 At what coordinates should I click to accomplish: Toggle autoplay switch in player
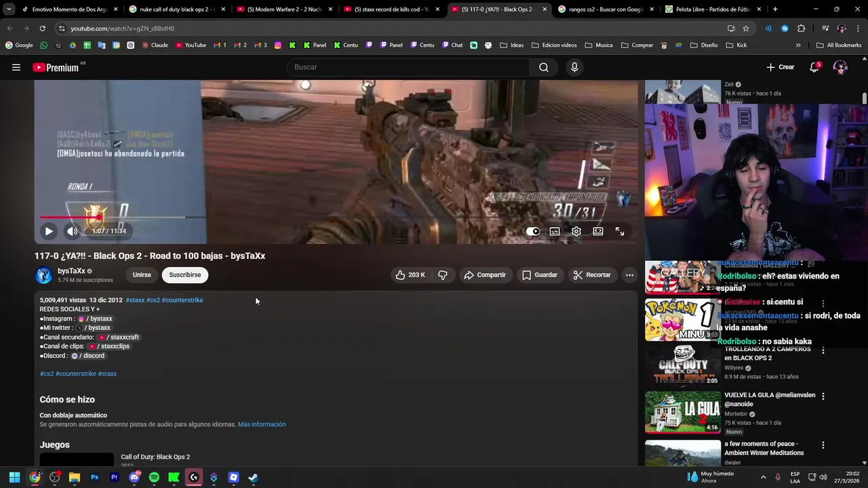click(533, 231)
